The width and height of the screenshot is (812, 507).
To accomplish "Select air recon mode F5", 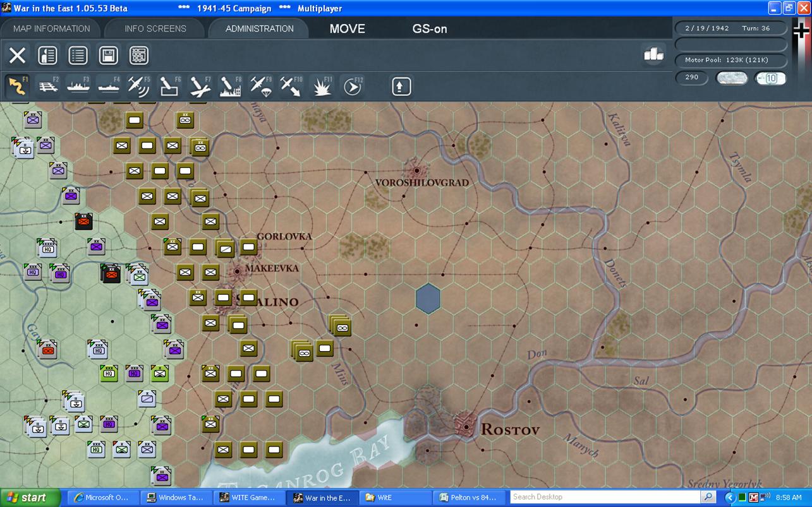I will click(138, 86).
